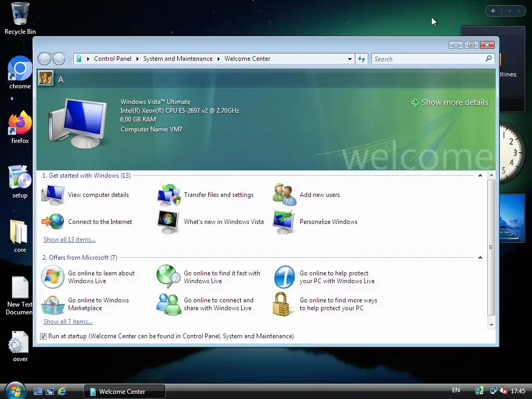Image resolution: width=532 pixels, height=399 pixels.
Task: Toggle Run at startup checkbox
Action: pos(43,336)
